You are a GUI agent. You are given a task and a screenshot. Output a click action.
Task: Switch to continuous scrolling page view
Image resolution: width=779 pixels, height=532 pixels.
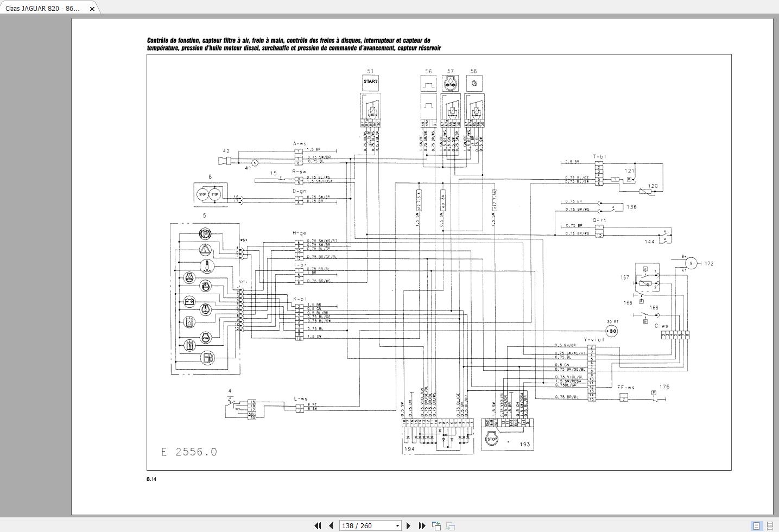(769, 525)
